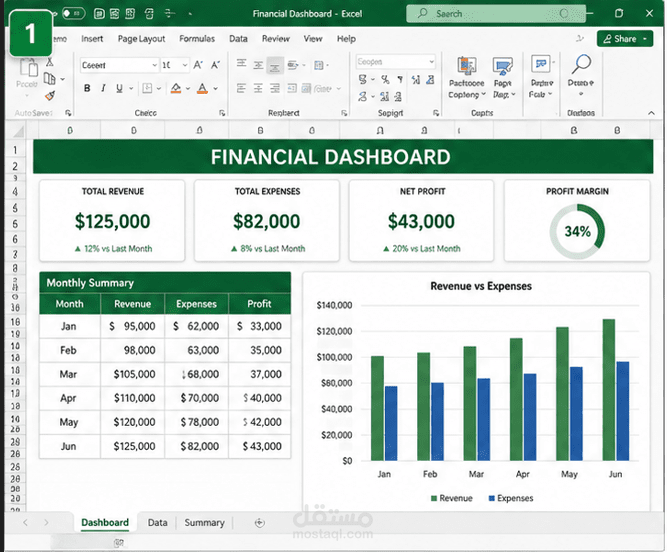The height and width of the screenshot is (552, 667).
Task: Click the Cut scissors icon
Action: 50,62
